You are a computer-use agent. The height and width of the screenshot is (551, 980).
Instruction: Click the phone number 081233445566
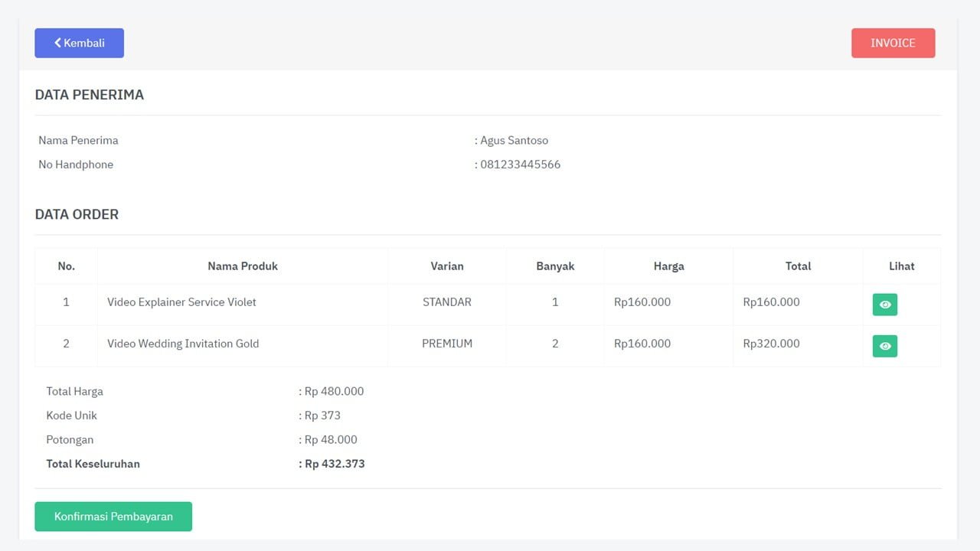click(x=520, y=165)
